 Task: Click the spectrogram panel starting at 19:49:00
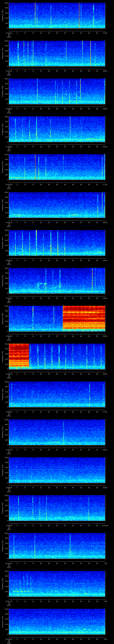coord(57,129)
